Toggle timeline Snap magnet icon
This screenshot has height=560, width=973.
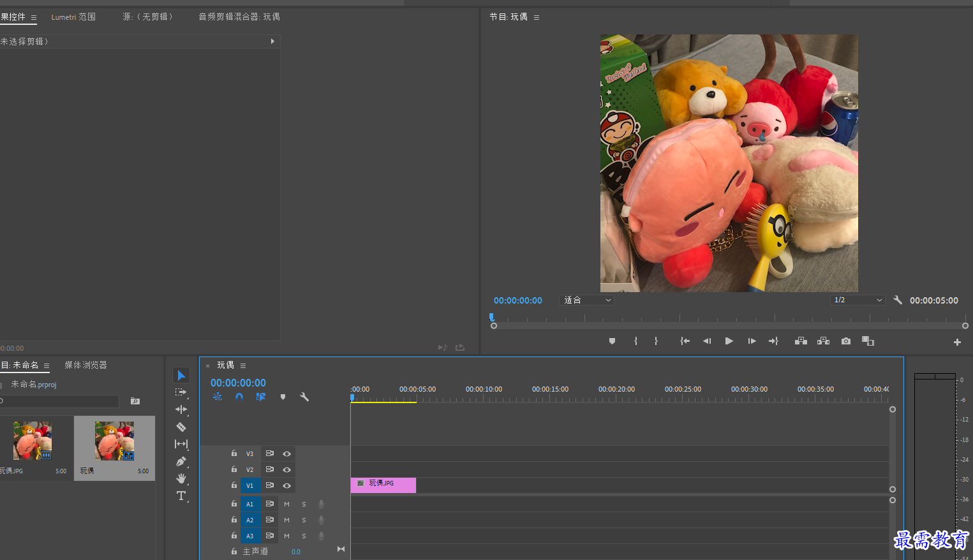239,397
